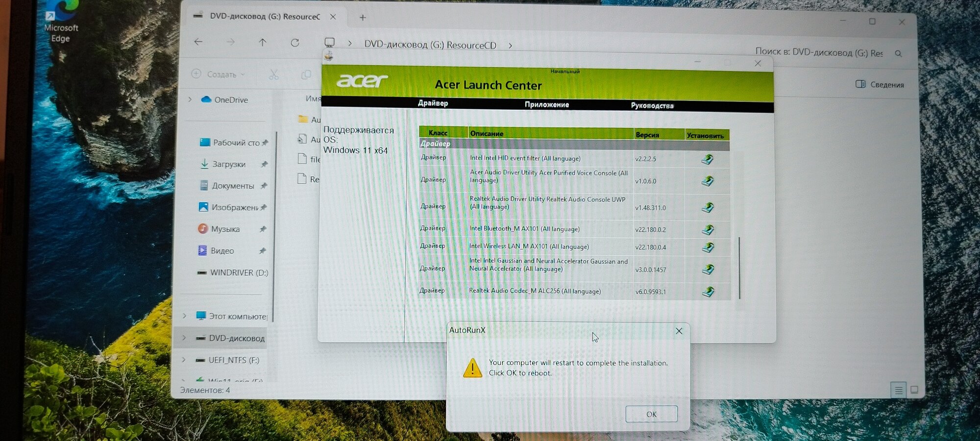Close the Acer Launch Center window
980x441 pixels.
tap(758, 64)
